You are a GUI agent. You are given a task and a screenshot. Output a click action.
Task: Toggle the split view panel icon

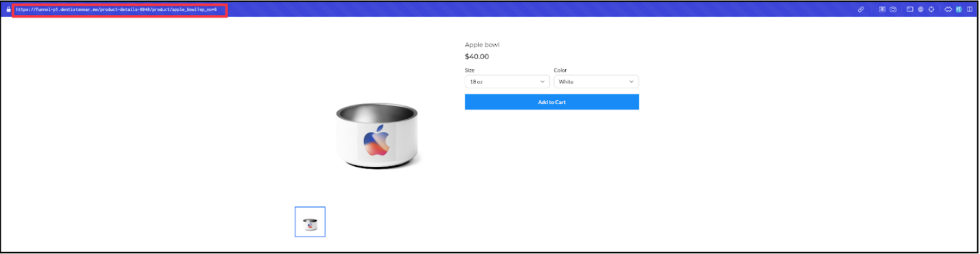click(x=970, y=9)
